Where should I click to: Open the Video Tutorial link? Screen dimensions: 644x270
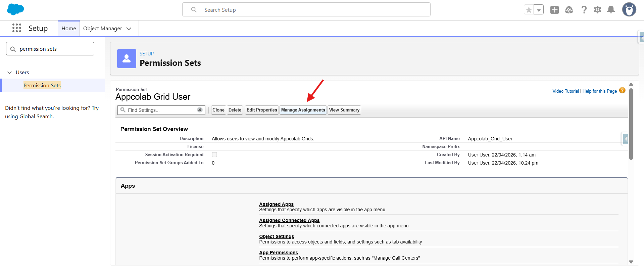[565, 91]
